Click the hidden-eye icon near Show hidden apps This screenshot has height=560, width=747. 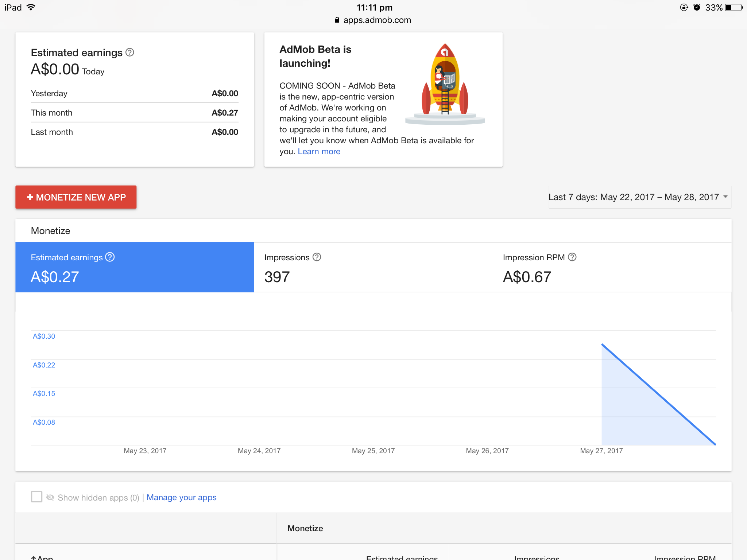[50, 497]
